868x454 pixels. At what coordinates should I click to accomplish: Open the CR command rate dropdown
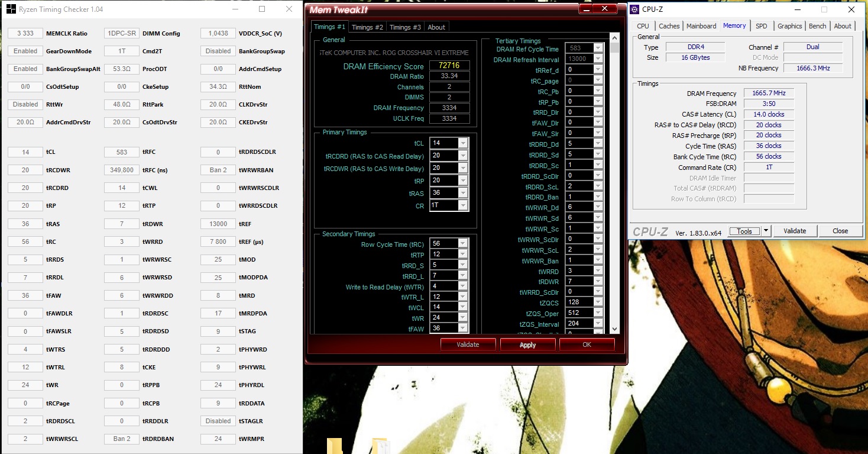coord(463,205)
